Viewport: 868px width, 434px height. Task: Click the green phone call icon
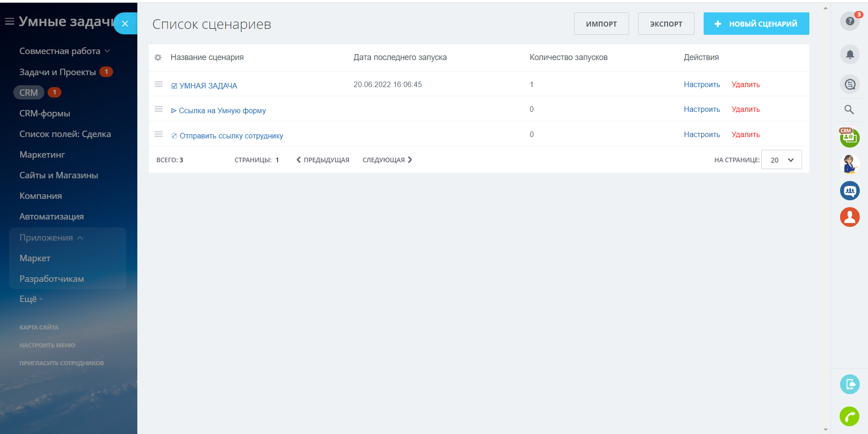coord(850,417)
